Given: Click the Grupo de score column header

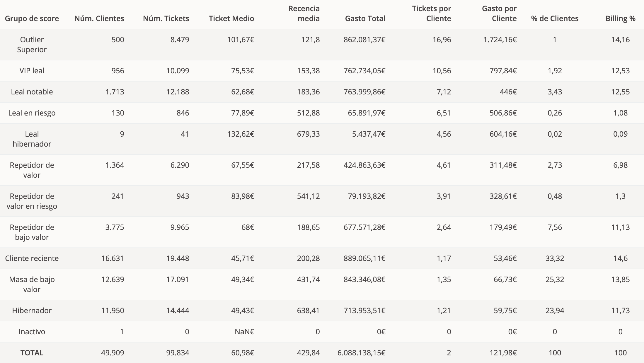Looking at the screenshot, I should tap(32, 18).
